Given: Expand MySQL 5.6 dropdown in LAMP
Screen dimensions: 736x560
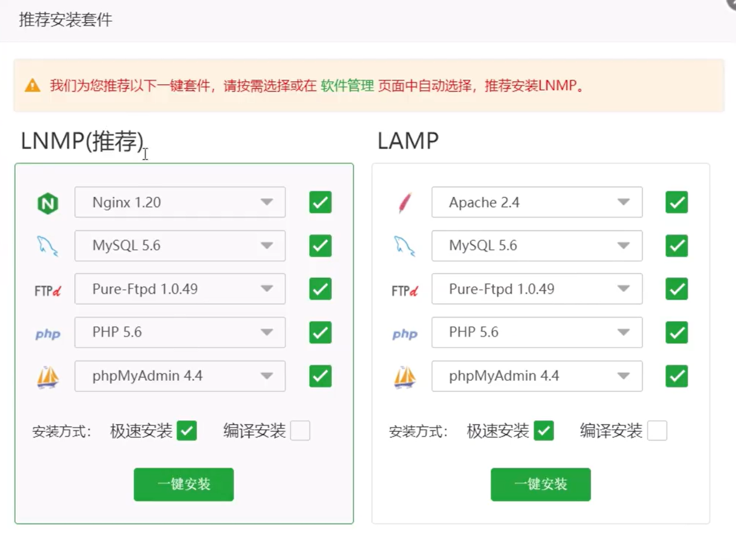Looking at the screenshot, I should (537, 246).
